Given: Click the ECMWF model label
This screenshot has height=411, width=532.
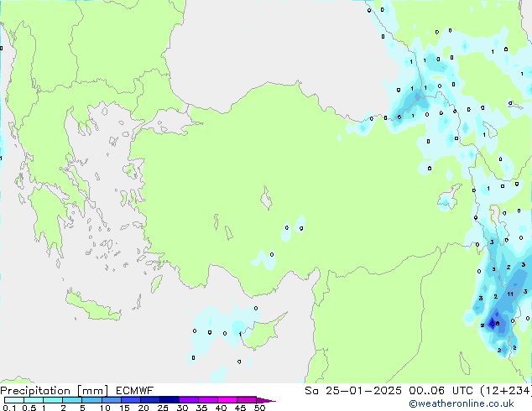Looking at the screenshot, I should point(129,391).
